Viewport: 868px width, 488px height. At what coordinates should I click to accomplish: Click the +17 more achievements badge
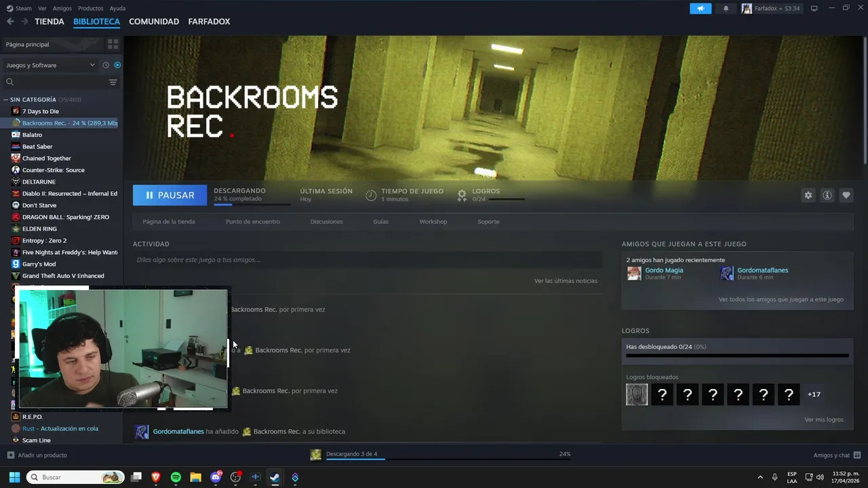tap(814, 394)
